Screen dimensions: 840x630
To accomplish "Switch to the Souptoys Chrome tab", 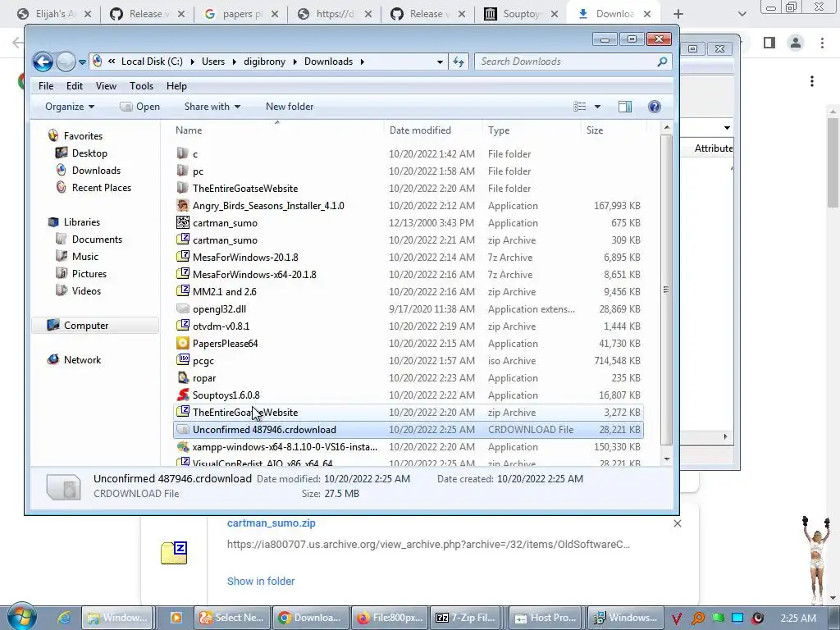I will [521, 14].
